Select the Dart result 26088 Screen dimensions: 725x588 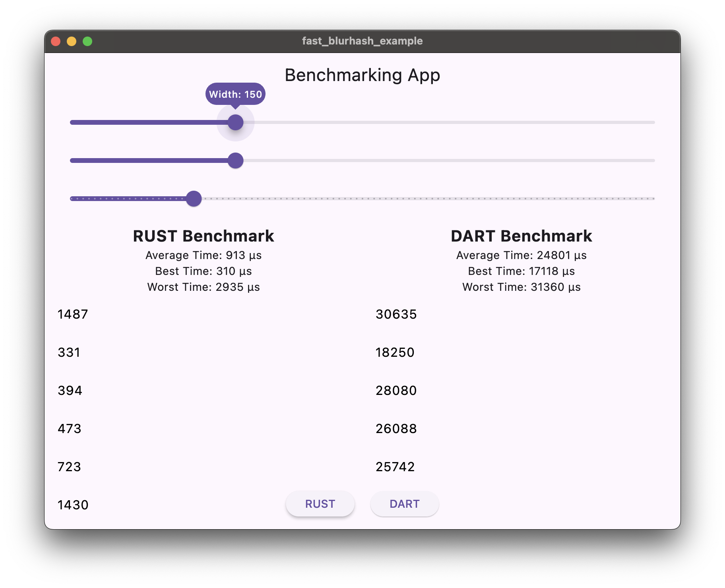pyautogui.click(x=396, y=429)
